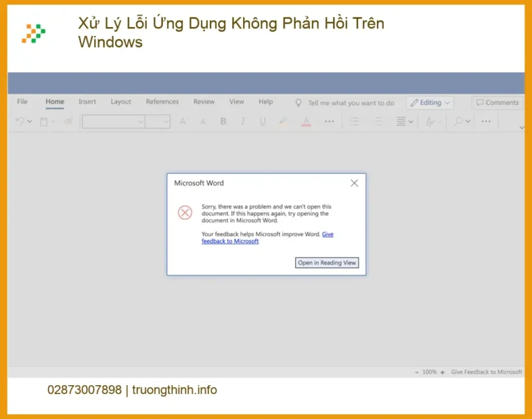The height and width of the screenshot is (419, 532).
Task: Switch to the Layout tab
Action: click(x=121, y=101)
